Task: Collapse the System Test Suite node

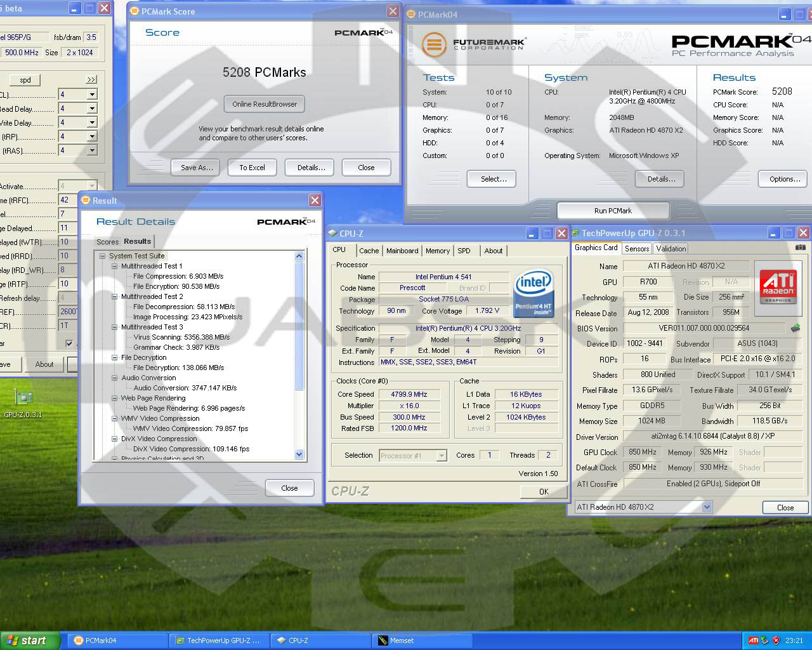Action: click(102, 256)
